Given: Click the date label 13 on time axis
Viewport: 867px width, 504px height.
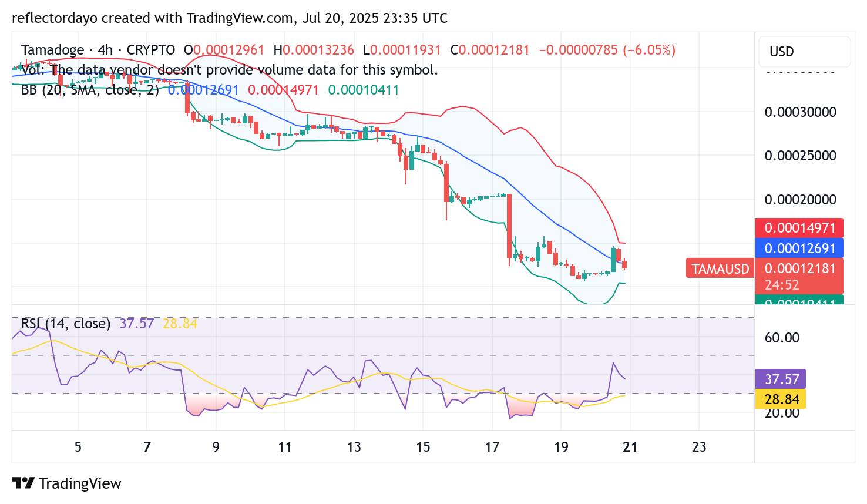Looking at the screenshot, I should click(354, 447).
